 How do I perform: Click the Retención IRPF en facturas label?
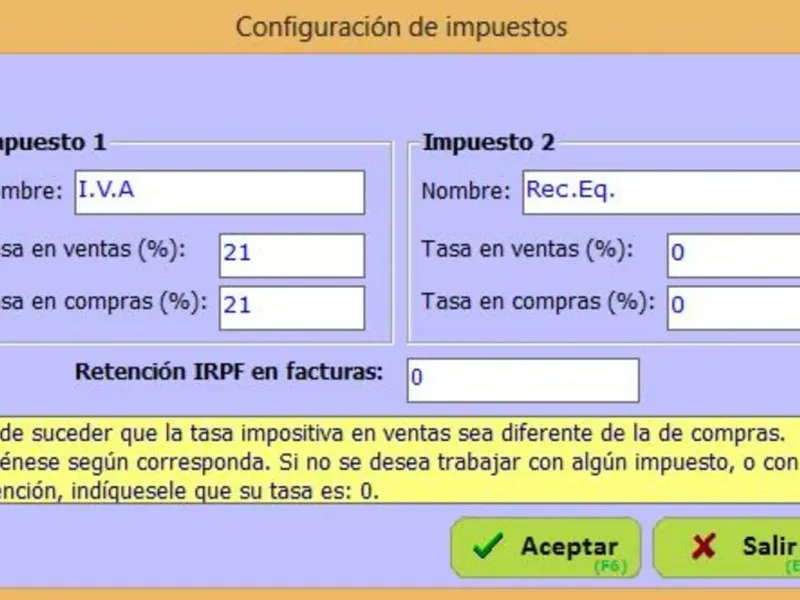(x=229, y=372)
